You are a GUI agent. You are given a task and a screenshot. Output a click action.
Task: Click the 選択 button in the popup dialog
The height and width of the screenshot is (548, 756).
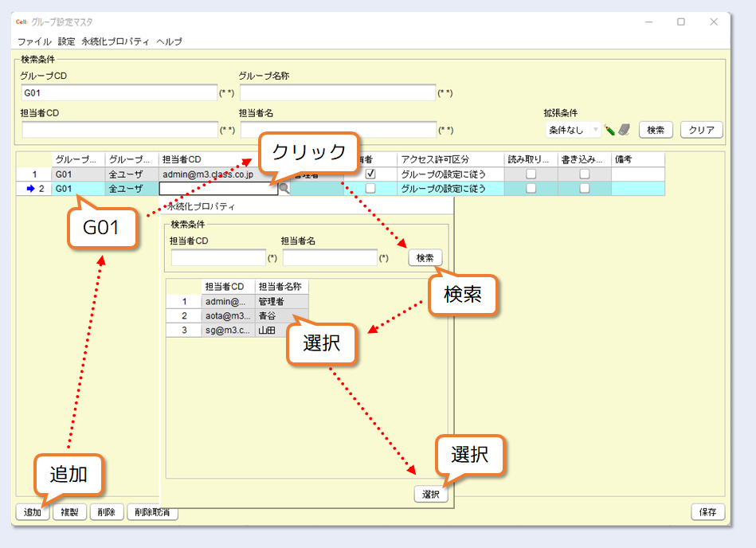[430, 494]
